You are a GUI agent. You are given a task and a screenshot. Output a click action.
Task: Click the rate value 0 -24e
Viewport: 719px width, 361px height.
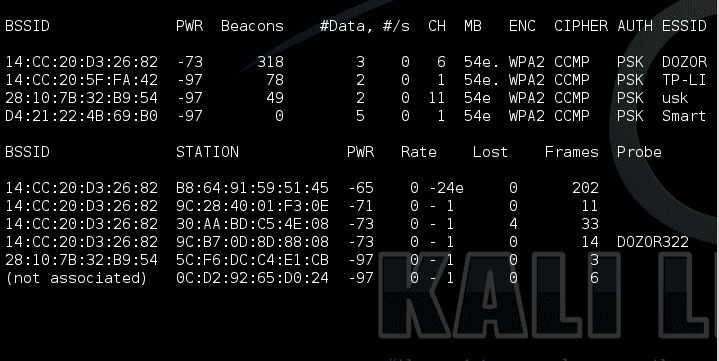tap(437, 188)
